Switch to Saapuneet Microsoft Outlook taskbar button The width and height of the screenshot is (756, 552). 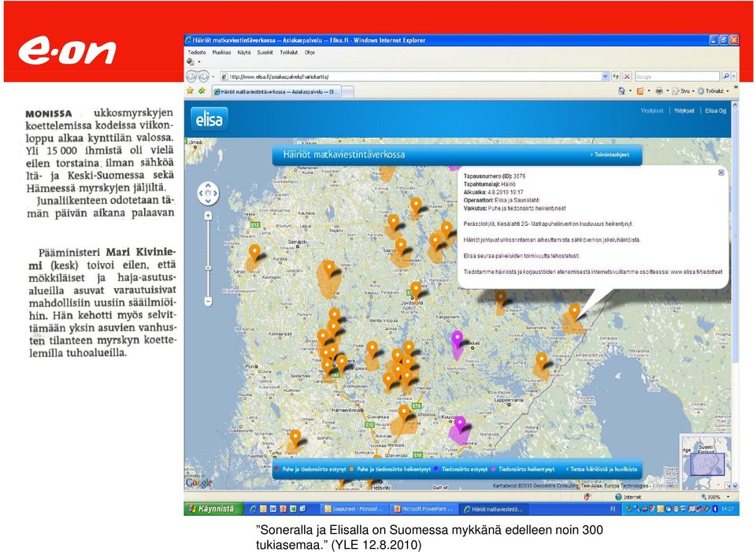click(x=354, y=509)
